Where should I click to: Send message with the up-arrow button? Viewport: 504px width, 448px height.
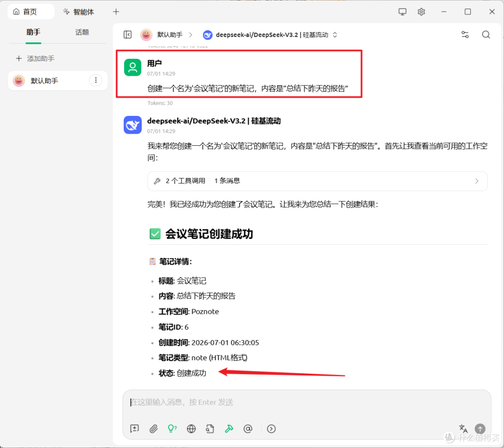(x=480, y=428)
